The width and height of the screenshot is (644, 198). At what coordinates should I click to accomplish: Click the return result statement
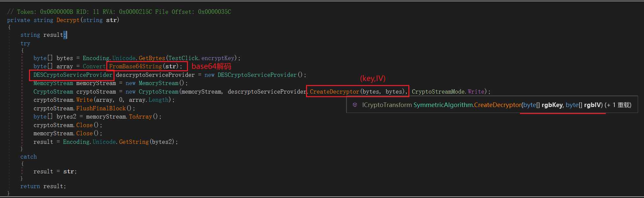point(43,186)
